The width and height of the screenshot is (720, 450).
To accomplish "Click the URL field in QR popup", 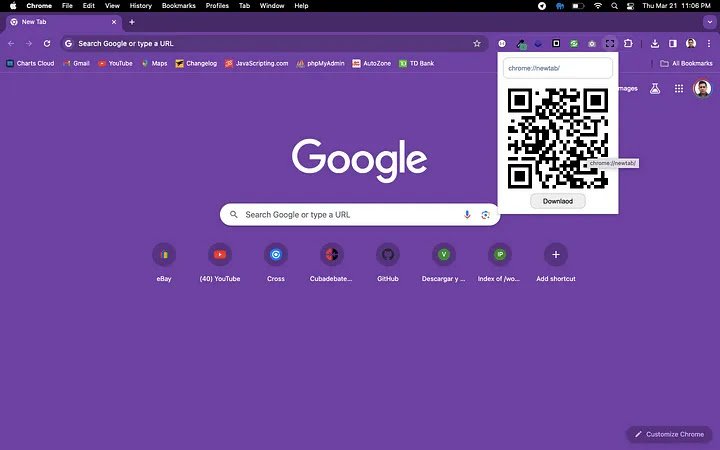I will pyautogui.click(x=557, y=68).
